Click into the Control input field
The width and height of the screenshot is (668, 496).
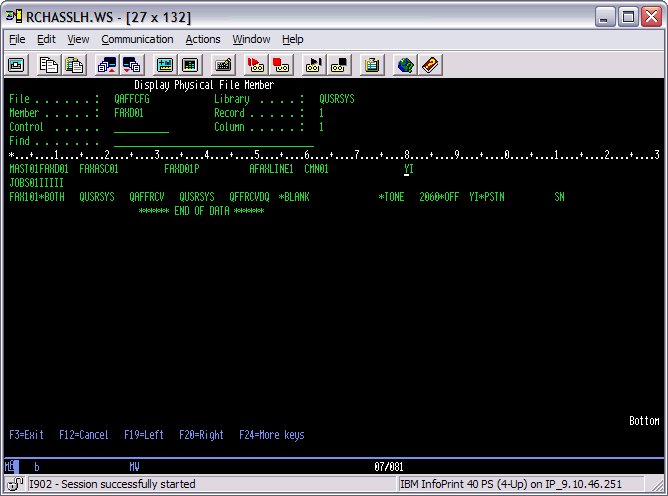[x=141, y=128]
